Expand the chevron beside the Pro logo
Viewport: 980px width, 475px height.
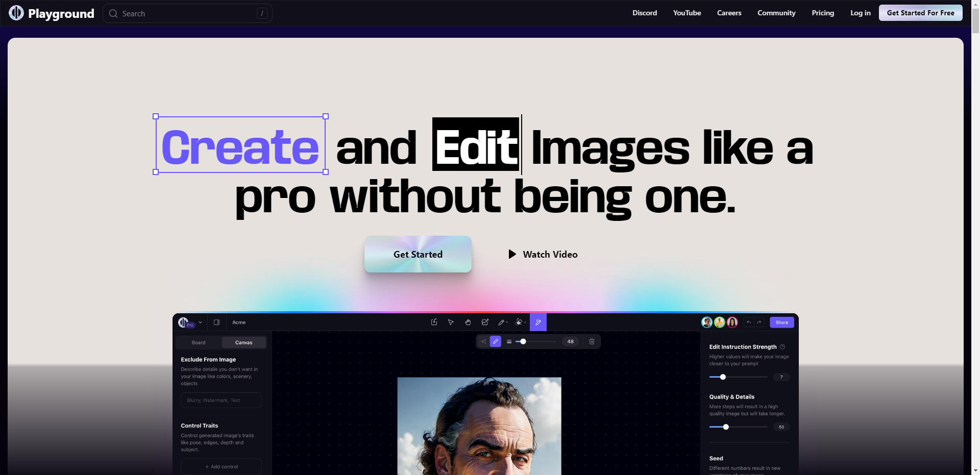coord(200,322)
